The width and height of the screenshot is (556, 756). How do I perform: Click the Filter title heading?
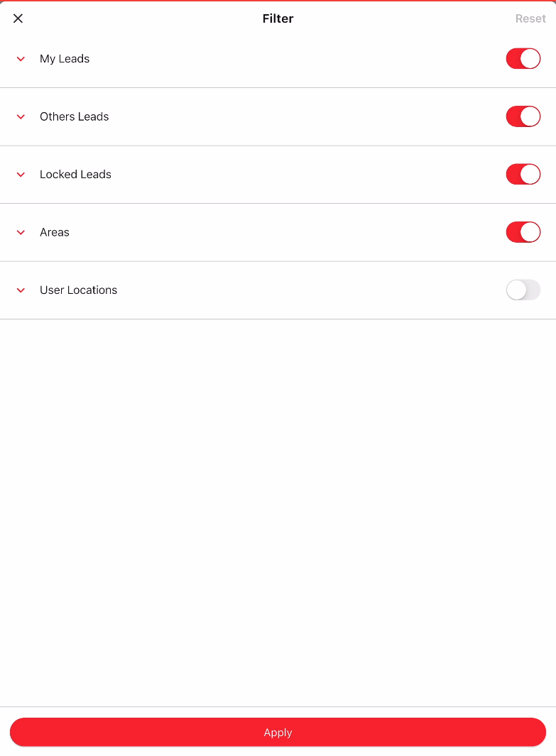tap(278, 19)
